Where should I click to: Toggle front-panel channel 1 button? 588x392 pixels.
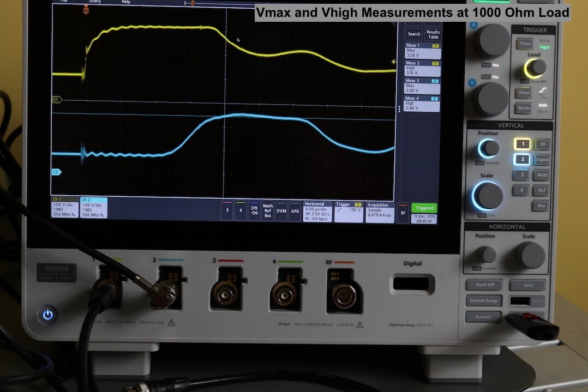(x=523, y=144)
